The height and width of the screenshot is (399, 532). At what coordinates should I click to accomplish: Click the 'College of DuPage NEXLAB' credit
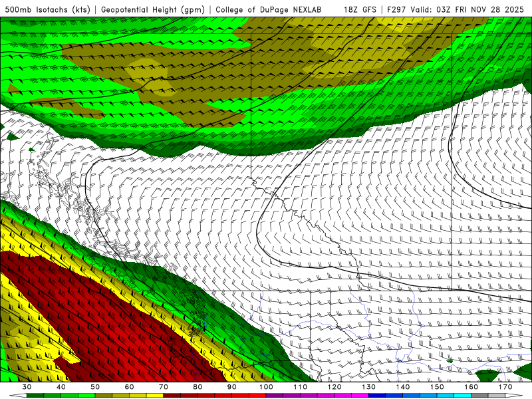coord(269,9)
